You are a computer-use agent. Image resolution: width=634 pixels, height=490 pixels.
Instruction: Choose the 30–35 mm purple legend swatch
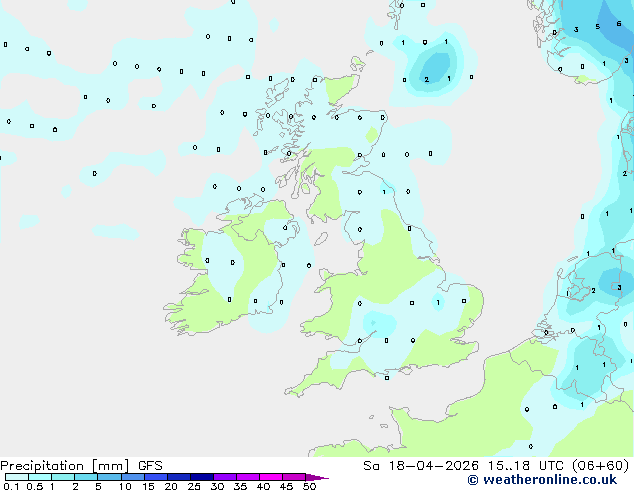(225, 477)
